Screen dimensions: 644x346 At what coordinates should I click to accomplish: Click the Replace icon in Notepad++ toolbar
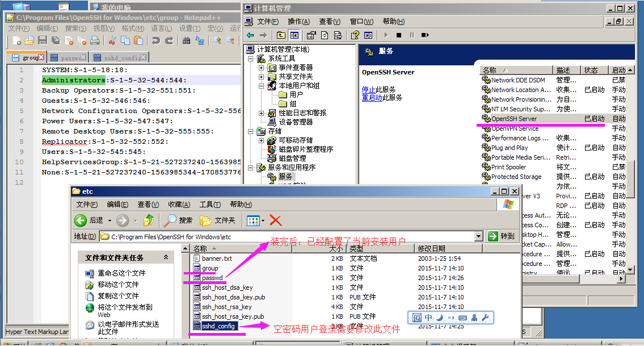click(200, 40)
